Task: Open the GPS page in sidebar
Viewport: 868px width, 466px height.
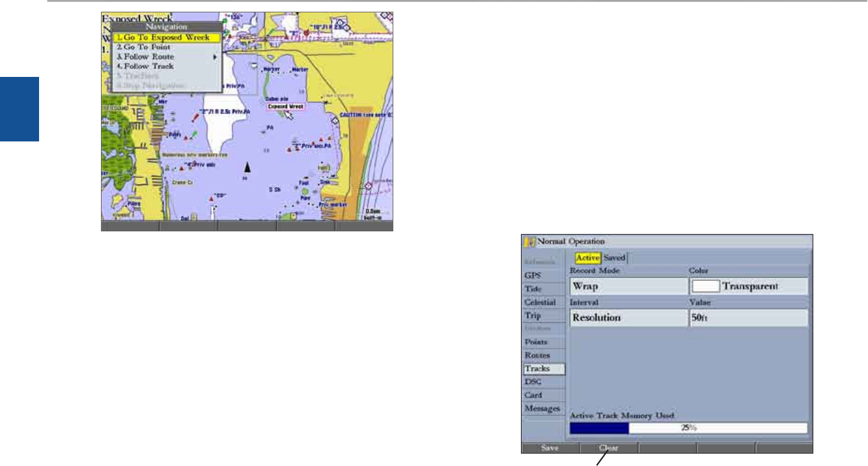Action: click(x=544, y=276)
